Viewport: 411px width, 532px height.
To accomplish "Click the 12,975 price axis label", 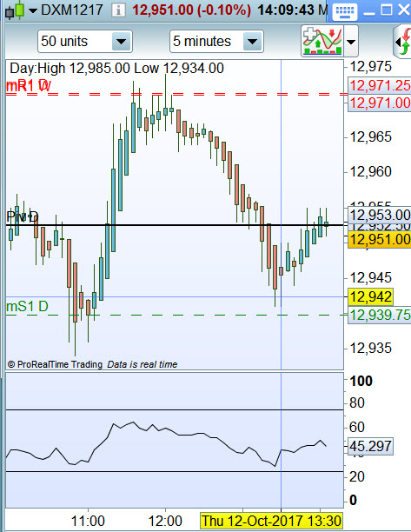I will pos(371,66).
